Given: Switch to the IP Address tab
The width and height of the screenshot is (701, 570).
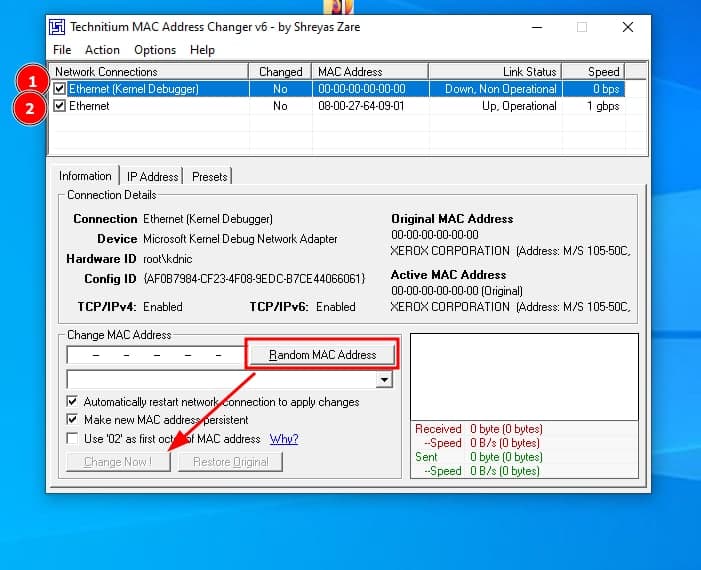Looking at the screenshot, I should (152, 177).
